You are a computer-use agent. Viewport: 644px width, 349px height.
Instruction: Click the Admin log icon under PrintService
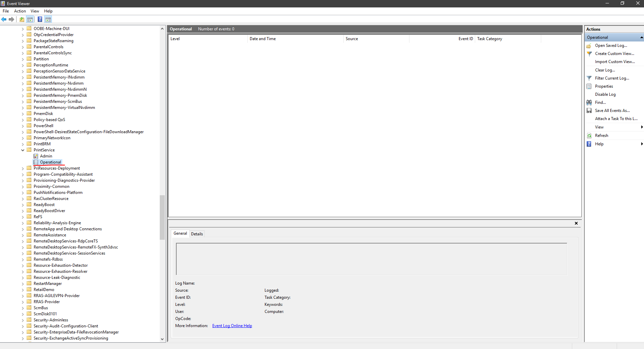[36, 156]
